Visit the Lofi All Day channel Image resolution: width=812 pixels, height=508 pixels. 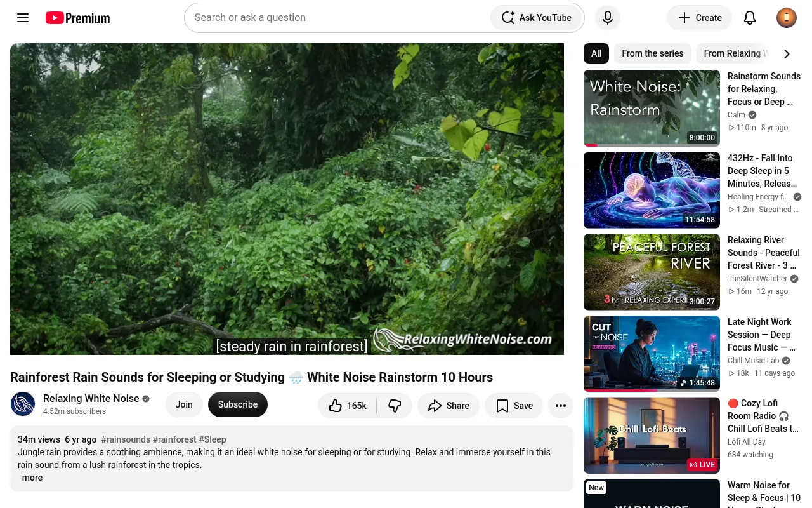(747, 442)
